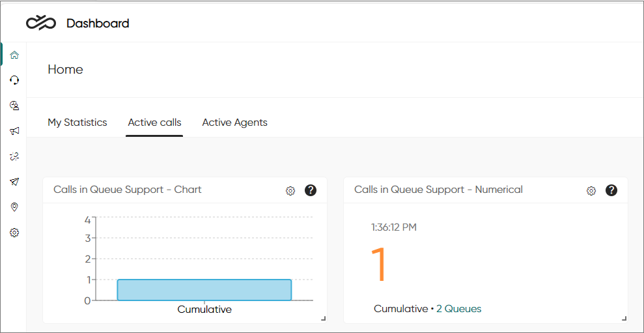Switch to Active Agents tab
The height and width of the screenshot is (333, 644).
(x=234, y=123)
